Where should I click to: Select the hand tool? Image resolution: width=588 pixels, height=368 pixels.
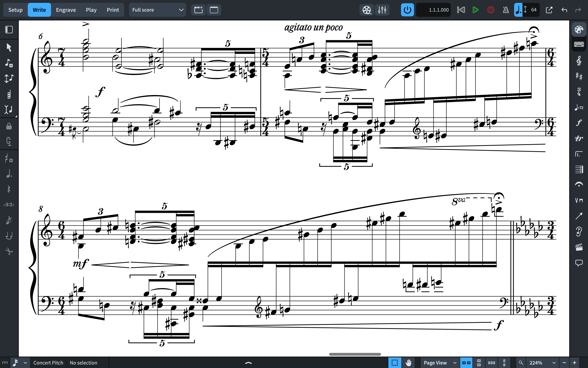click(409, 363)
